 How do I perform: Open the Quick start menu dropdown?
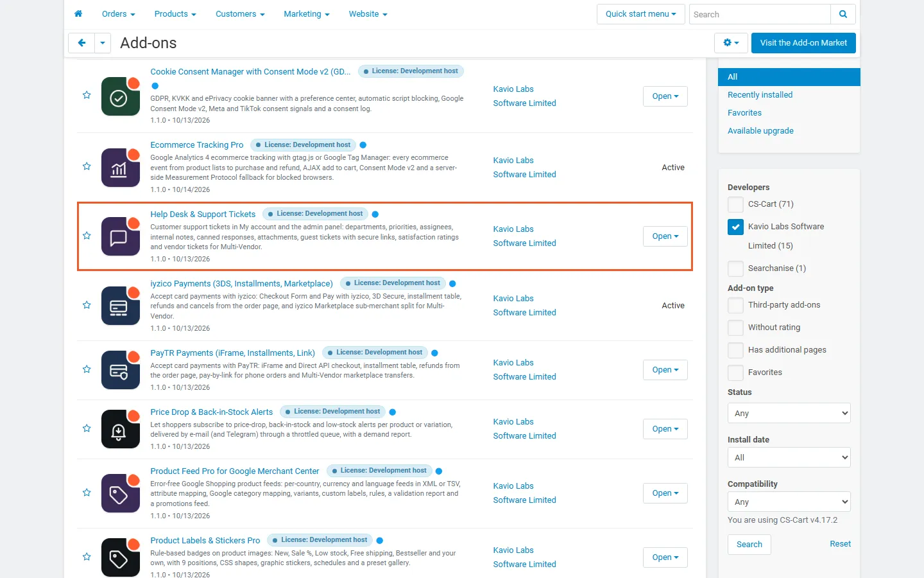point(640,14)
